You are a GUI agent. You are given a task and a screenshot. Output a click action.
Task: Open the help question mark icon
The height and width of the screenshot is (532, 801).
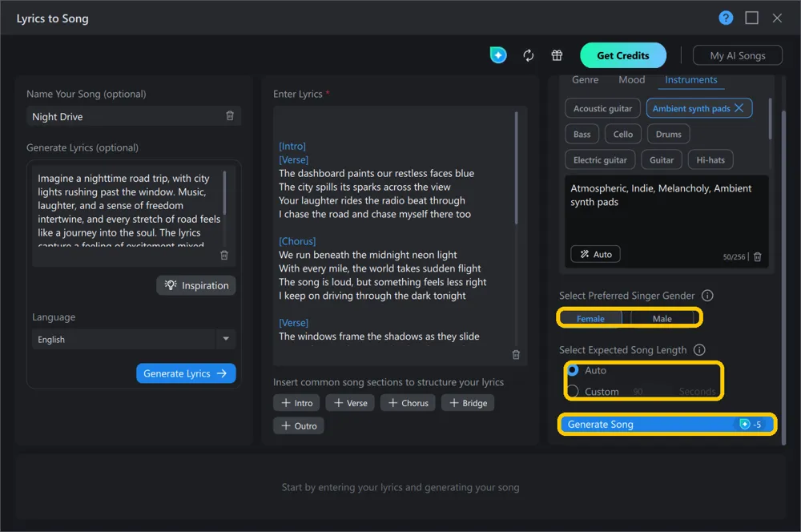point(726,18)
